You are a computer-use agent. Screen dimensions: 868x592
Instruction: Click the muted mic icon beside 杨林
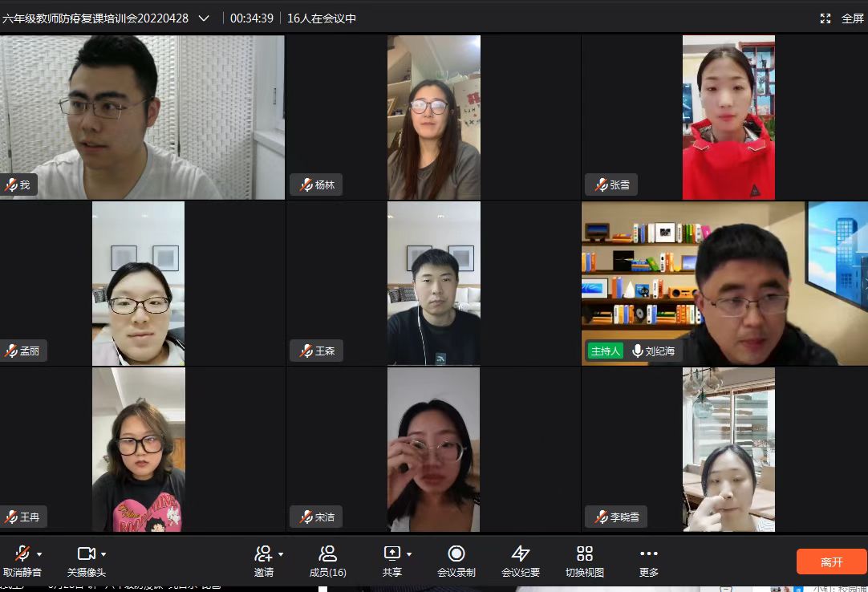tap(306, 185)
